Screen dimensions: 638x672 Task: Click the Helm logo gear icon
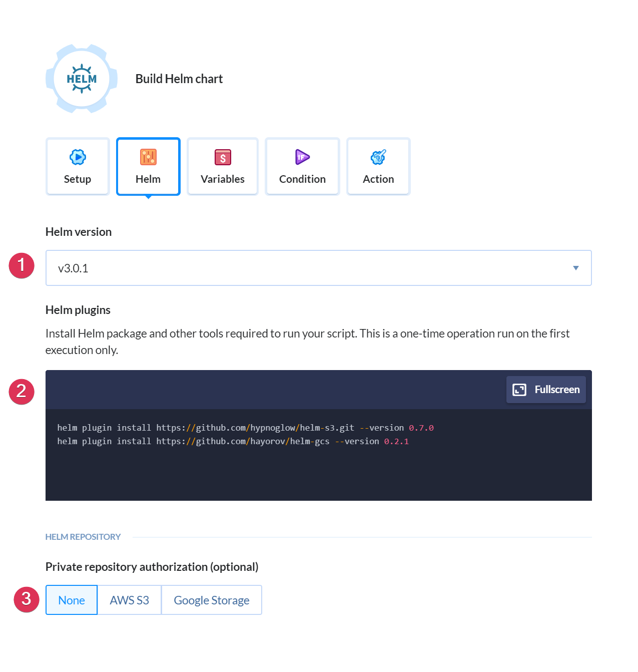[82, 79]
